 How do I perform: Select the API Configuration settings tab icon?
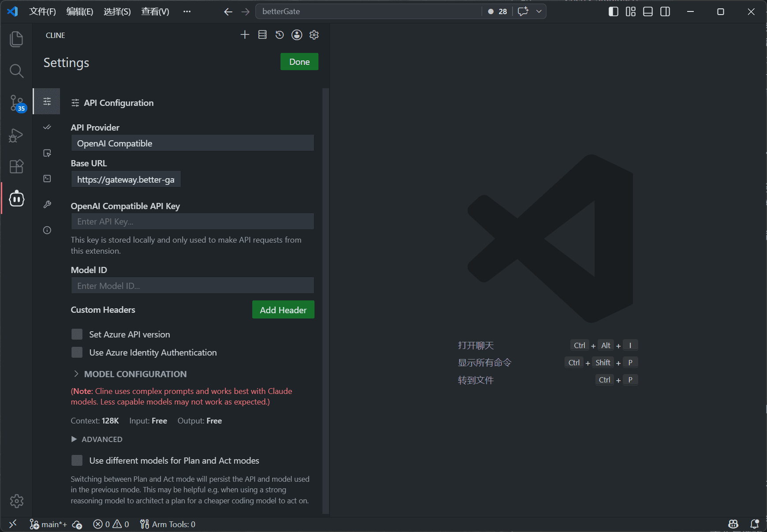tap(47, 101)
